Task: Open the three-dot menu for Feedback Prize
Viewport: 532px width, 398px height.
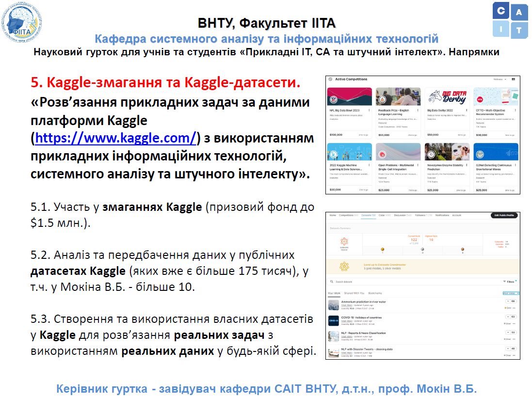Action: [x=418, y=110]
